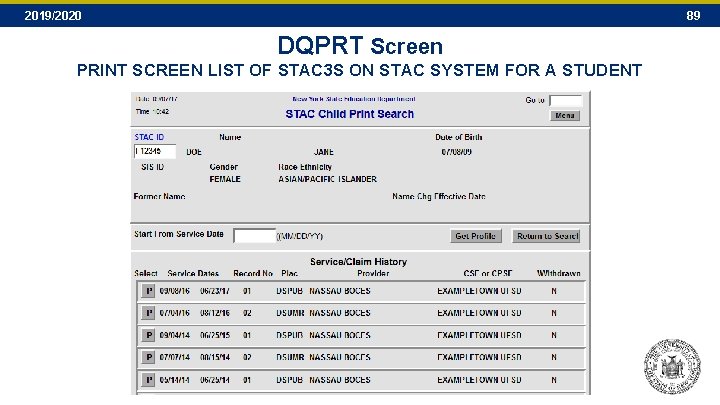720x405 pixels.
Task: Click the CSE or CPSE column header
Action: click(x=488, y=273)
